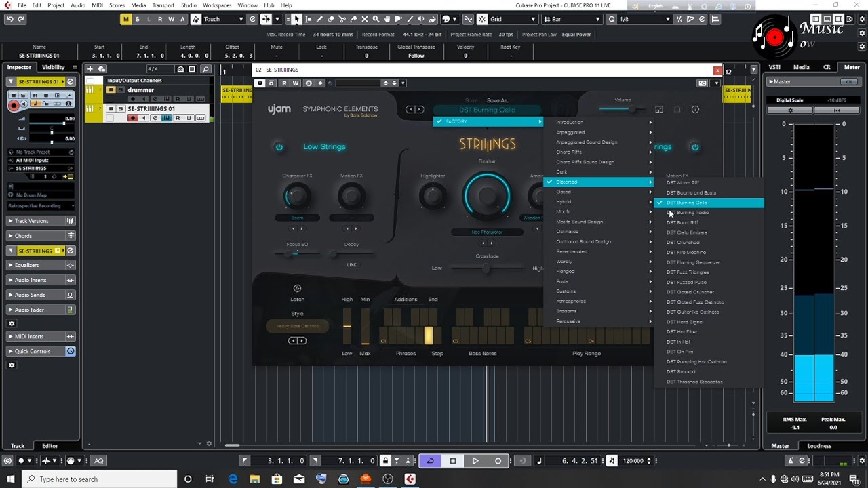The image size is (868, 488).
Task: Click Edit Instrument keyboard icon on SE-STRIIIINGS track
Action: pos(166,118)
